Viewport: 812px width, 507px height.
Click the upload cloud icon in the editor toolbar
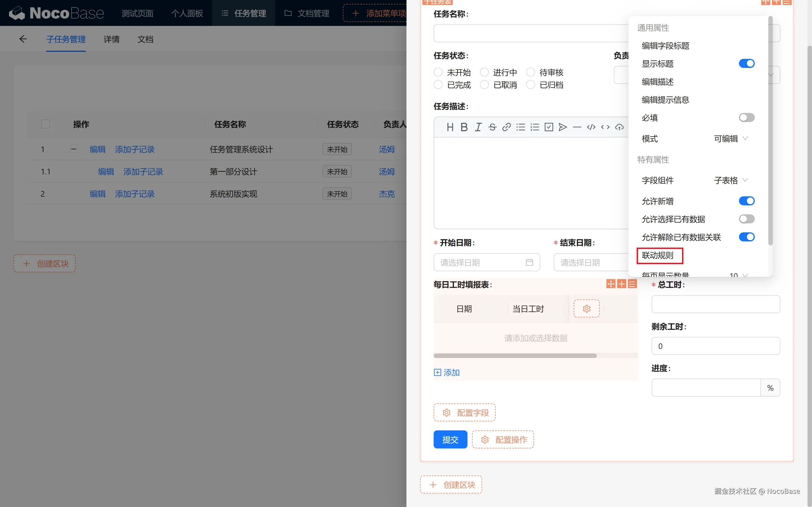coord(619,127)
